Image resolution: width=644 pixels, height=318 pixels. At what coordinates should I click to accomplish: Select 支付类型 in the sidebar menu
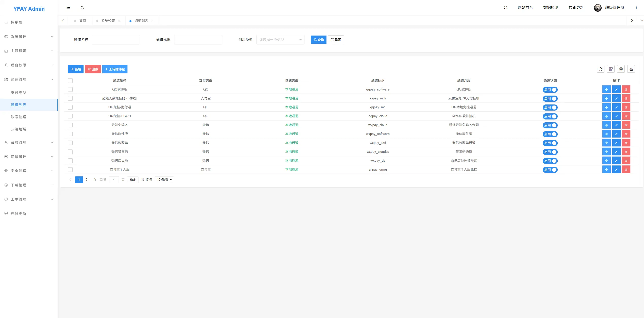pyautogui.click(x=18, y=92)
